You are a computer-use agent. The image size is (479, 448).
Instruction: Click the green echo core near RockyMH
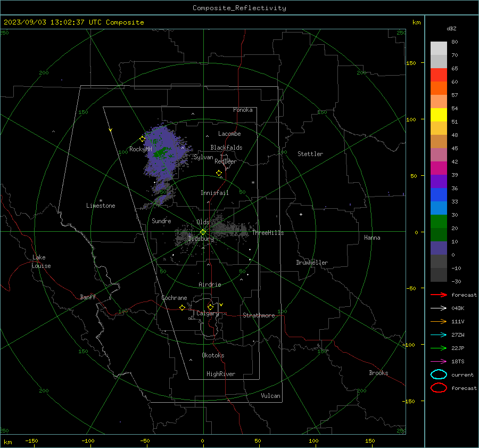tap(161, 152)
